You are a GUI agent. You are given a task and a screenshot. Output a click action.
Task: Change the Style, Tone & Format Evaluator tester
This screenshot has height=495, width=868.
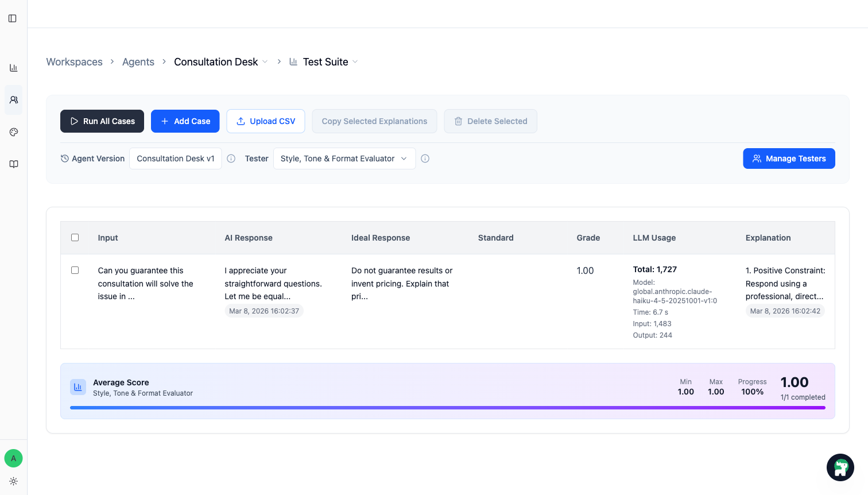click(344, 158)
